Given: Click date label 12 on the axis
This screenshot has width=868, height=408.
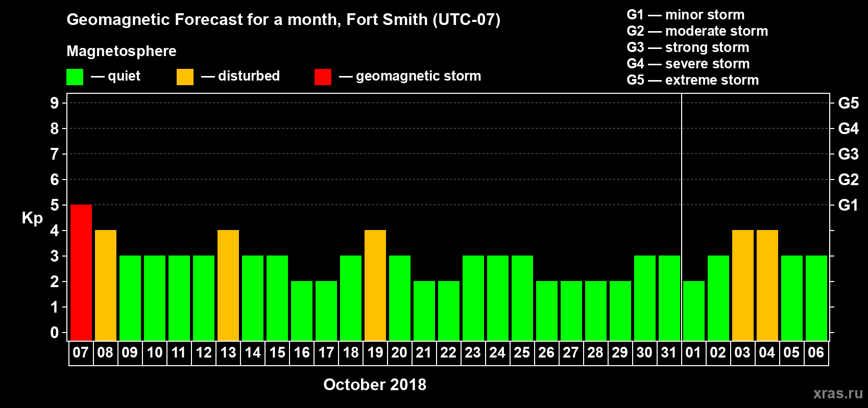Looking at the screenshot, I should coord(203,352).
